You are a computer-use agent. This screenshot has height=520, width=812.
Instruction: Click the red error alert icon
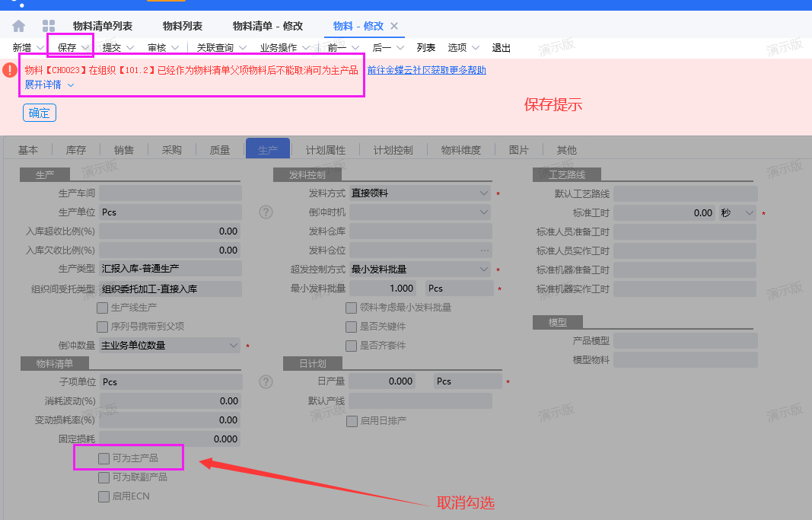tap(10, 70)
